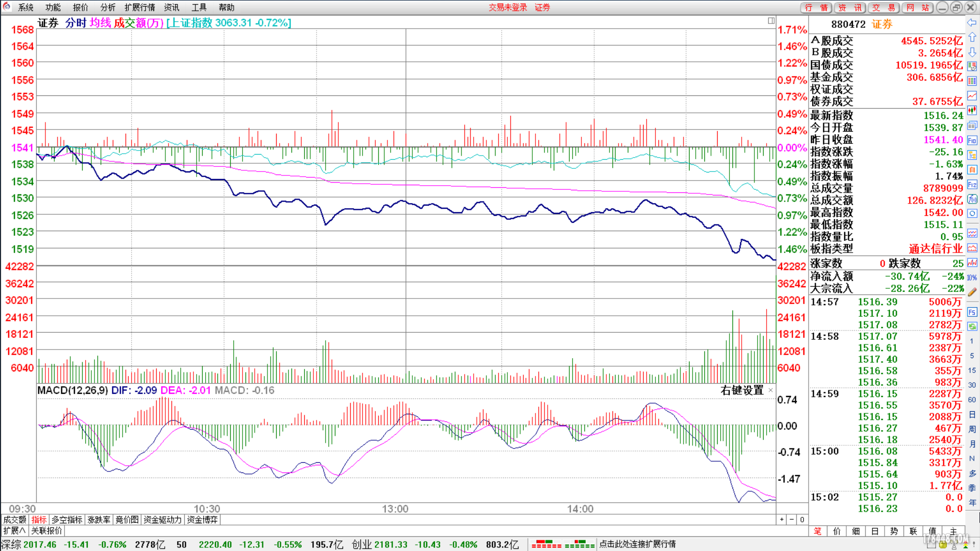
Task: Open the 关联报价 tab
Action: tap(46, 531)
